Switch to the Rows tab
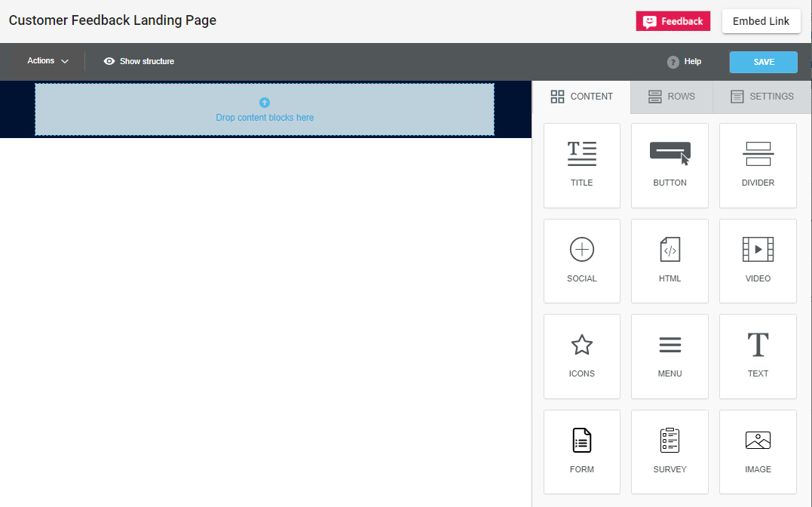The height and width of the screenshot is (507, 812). click(x=671, y=97)
